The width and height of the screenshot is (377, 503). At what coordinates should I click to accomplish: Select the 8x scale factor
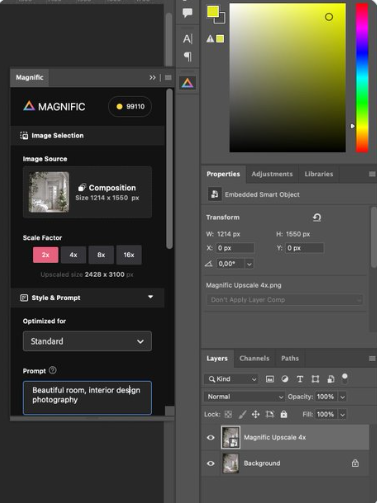coord(101,255)
